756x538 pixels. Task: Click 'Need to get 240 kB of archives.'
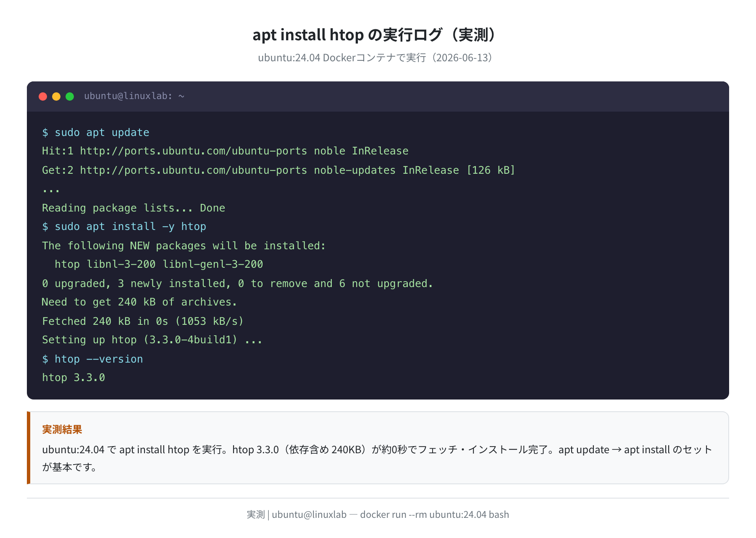[x=139, y=302]
